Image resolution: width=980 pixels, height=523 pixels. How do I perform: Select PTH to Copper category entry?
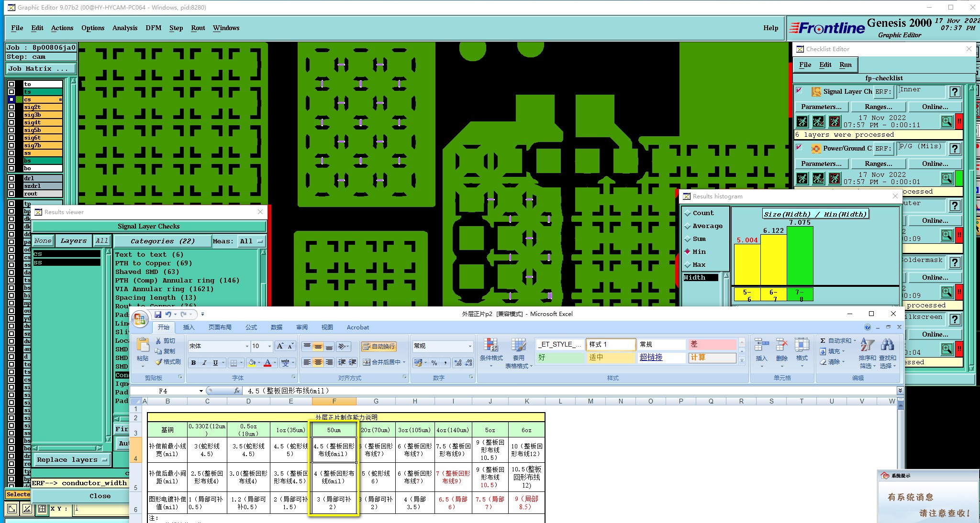point(154,263)
